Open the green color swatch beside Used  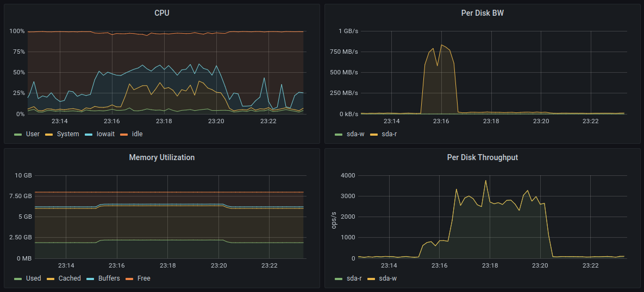(x=18, y=279)
